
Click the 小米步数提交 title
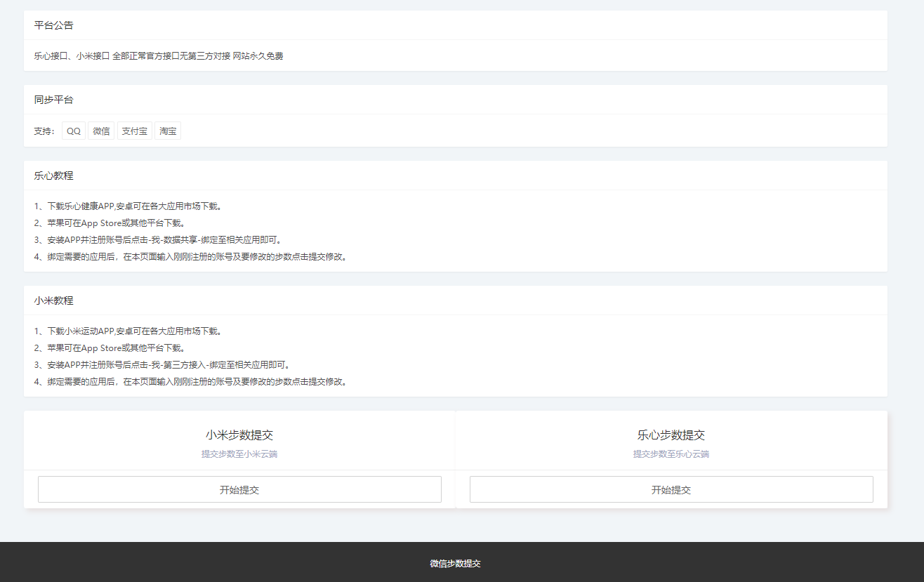click(x=239, y=435)
